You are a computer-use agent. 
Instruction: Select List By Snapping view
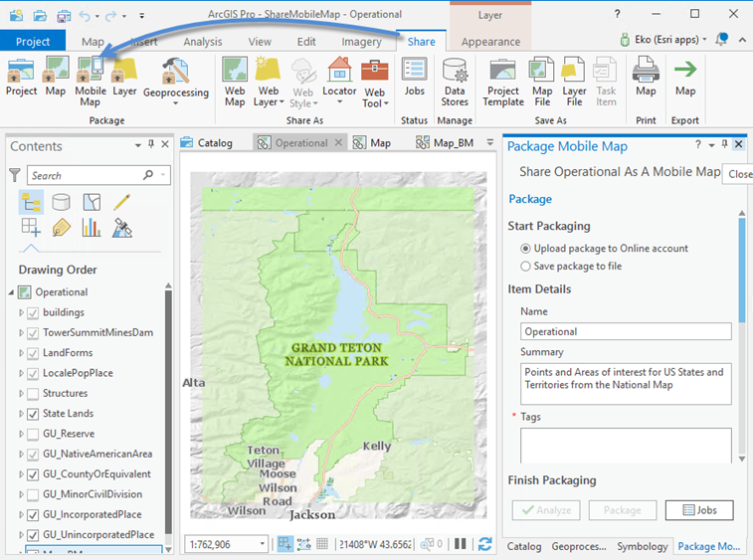[x=31, y=228]
